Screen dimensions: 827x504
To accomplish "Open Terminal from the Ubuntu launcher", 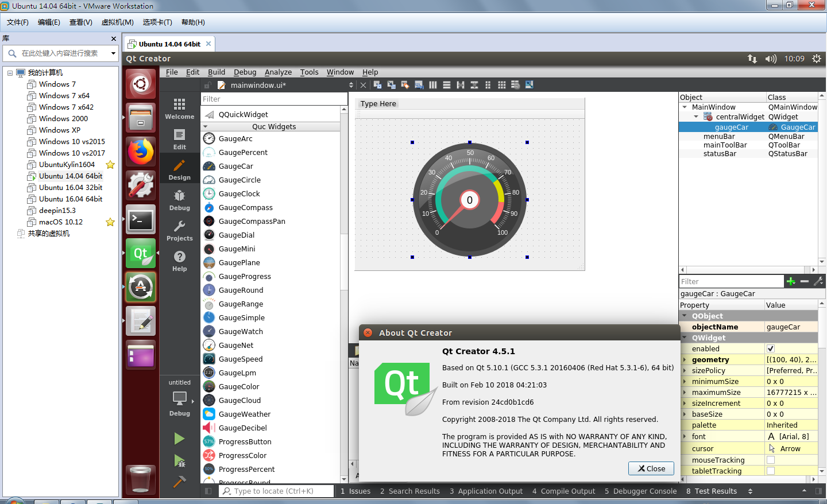I will [141, 219].
